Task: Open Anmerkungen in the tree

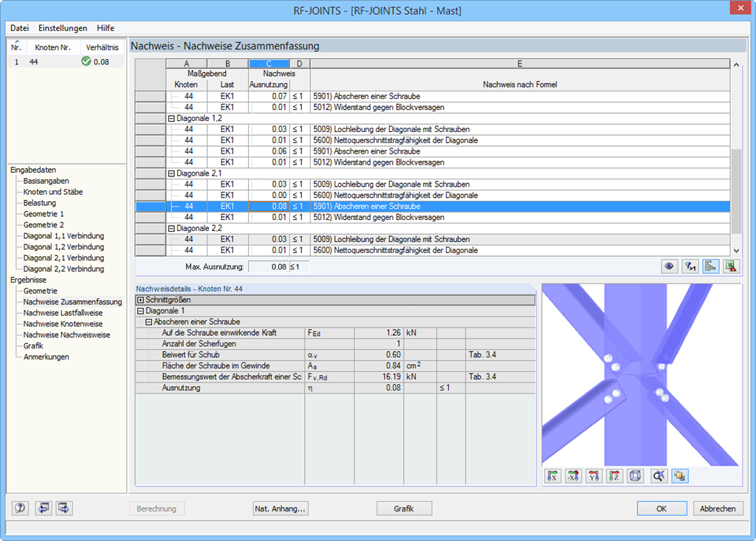Action: tap(47, 356)
